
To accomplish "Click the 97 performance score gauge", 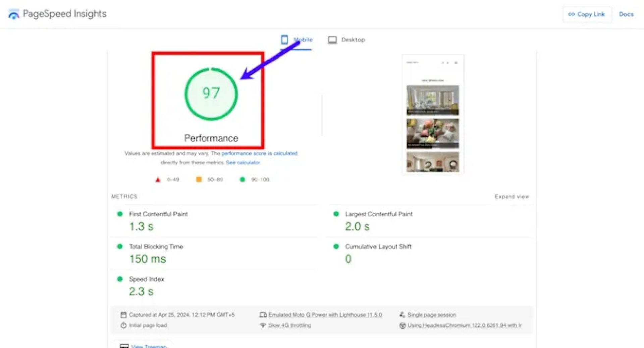I will point(211,94).
